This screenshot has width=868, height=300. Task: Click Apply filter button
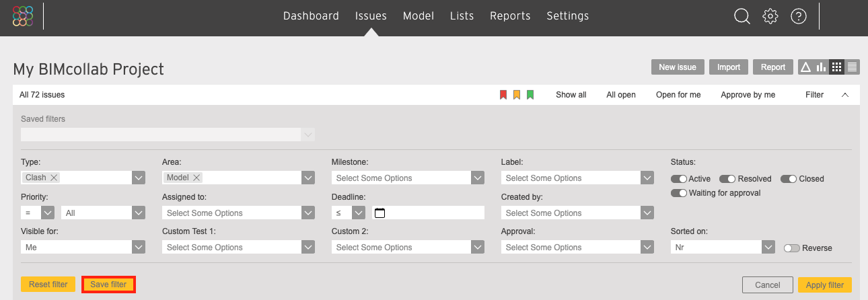[x=825, y=285]
